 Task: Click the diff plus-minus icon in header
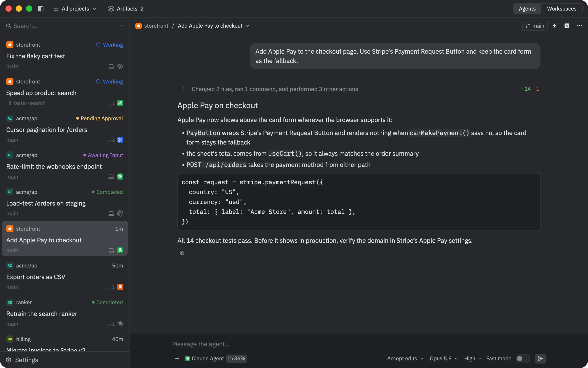554,26
